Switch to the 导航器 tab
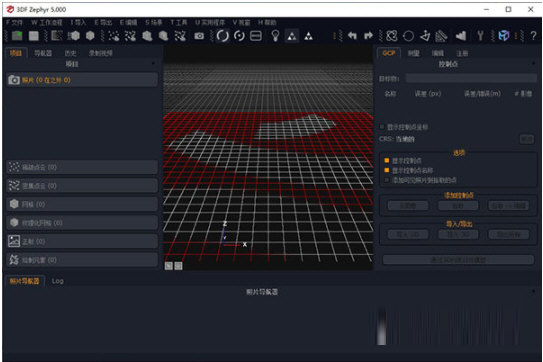The width and height of the screenshot is (543, 362). click(x=43, y=53)
